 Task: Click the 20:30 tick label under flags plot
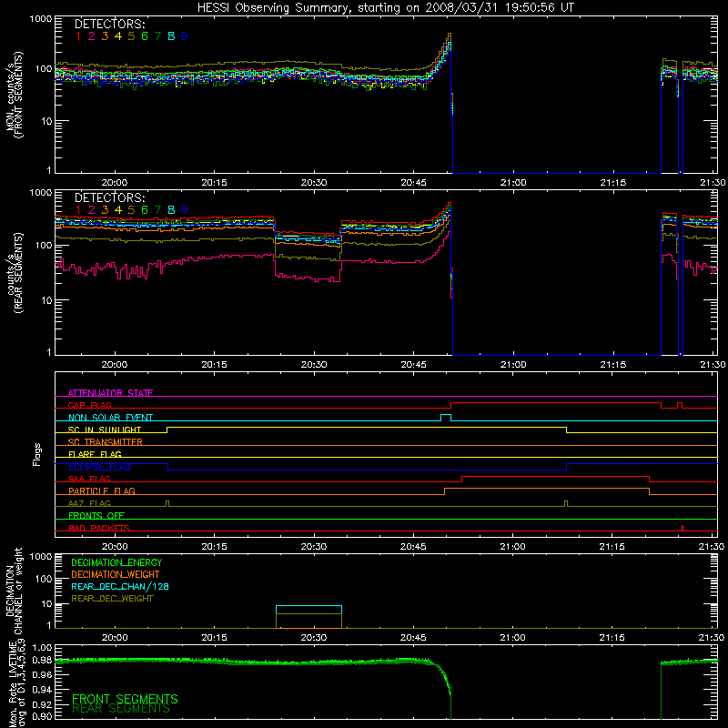[x=314, y=547]
